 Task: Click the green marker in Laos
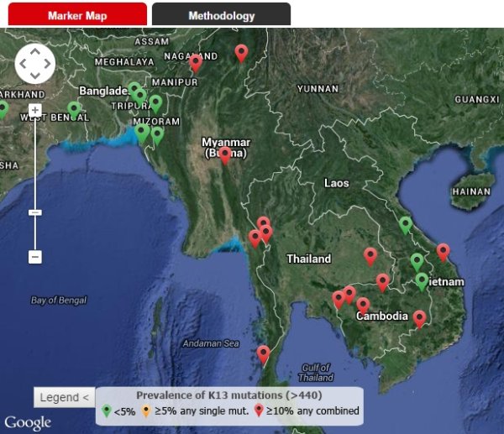[406, 224]
